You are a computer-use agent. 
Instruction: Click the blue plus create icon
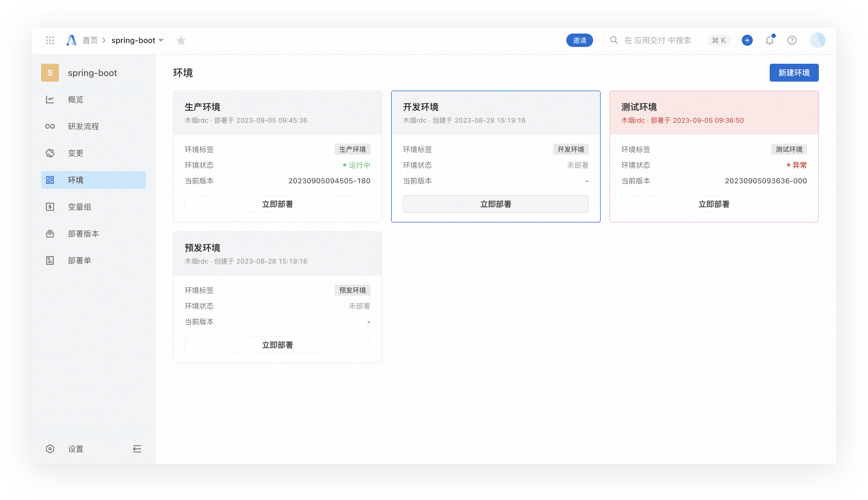[x=747, y=40]
